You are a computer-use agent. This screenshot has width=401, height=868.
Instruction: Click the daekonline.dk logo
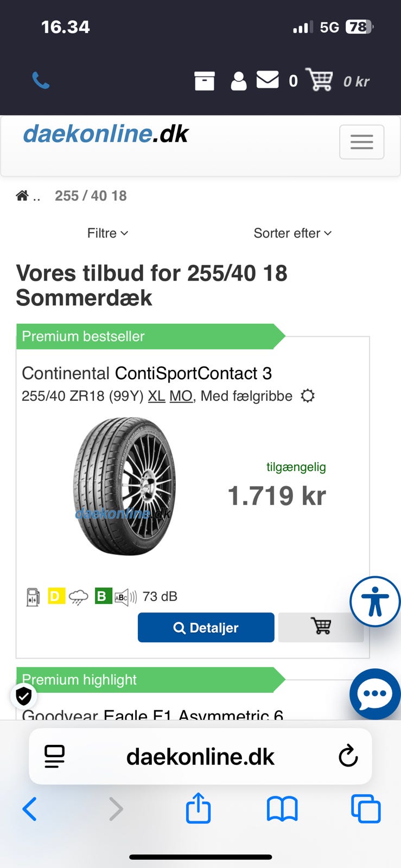(x=105, y=134)
